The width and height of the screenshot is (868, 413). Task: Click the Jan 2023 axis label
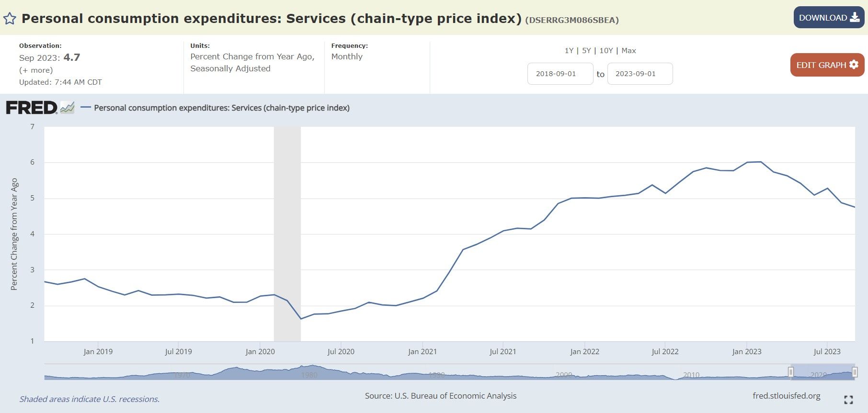coord(747,351)
